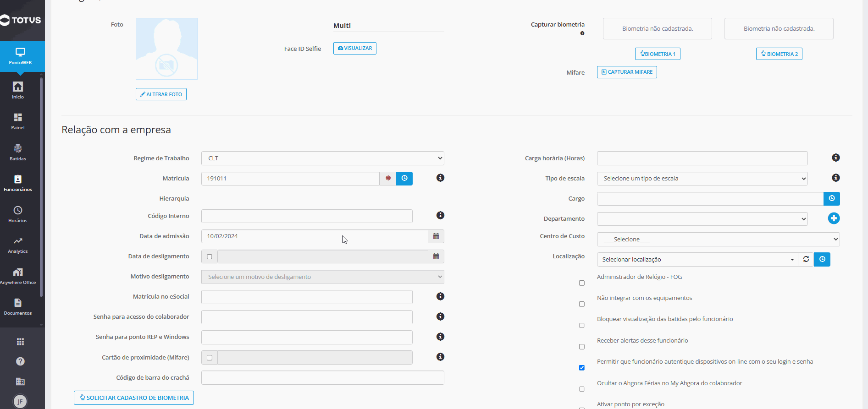Click the company building icon

pyautogui.click(x=20, y=382)
